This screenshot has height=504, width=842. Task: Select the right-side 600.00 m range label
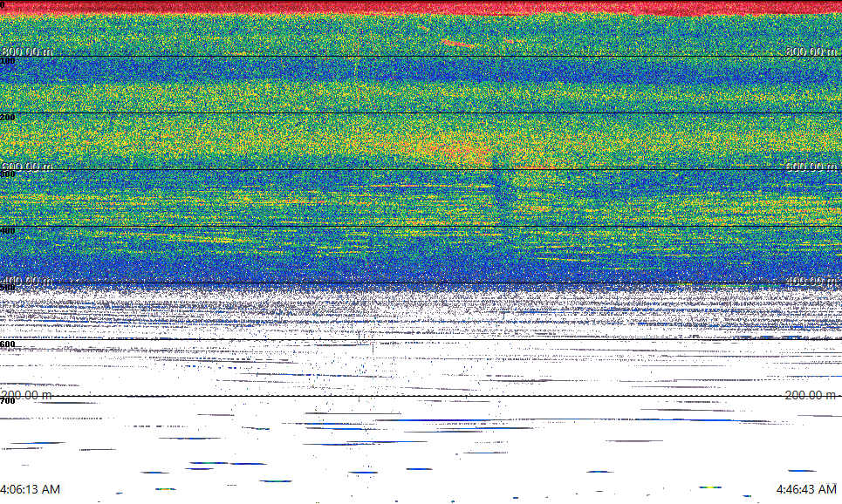[811, 167]
